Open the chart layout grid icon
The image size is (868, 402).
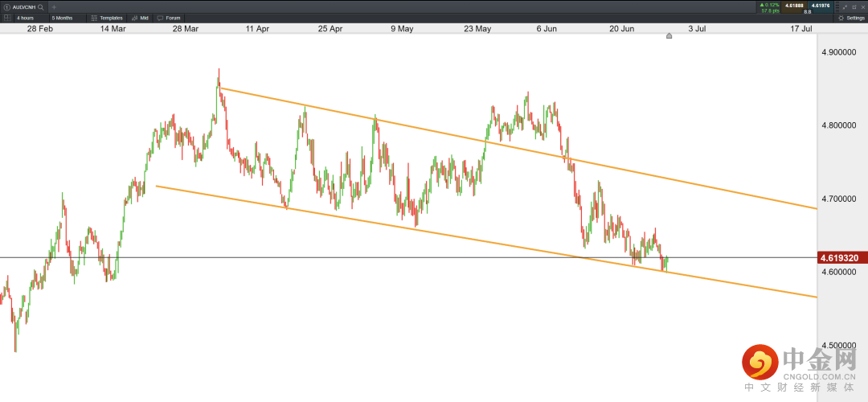click(x=6, y=18)
